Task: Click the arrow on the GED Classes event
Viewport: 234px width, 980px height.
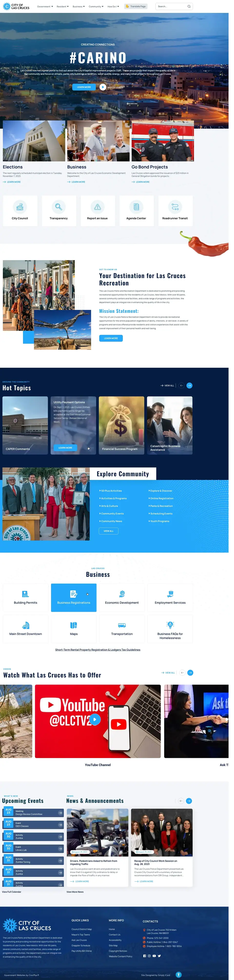Action: pyautogui.click(x=60, y=825)
